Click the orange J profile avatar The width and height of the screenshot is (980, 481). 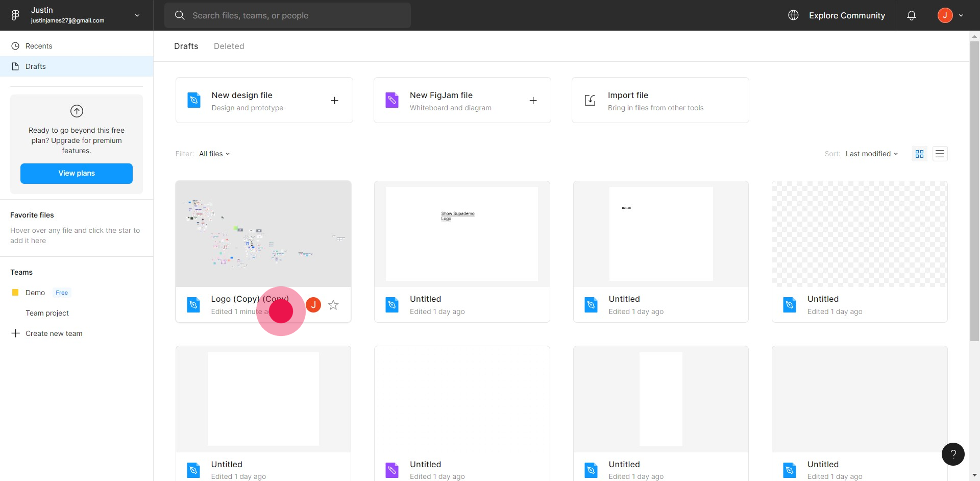pyautogui.click(x=945, y=15)
